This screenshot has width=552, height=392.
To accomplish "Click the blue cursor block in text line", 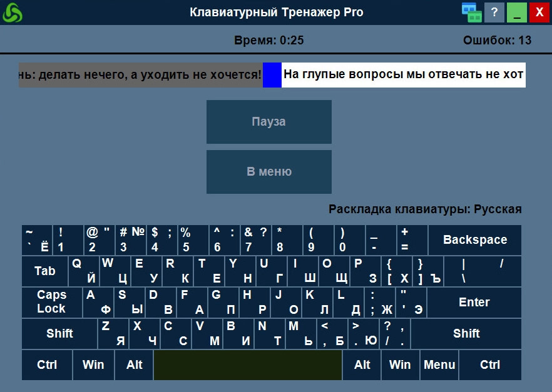I will click(x=272, y=75).
